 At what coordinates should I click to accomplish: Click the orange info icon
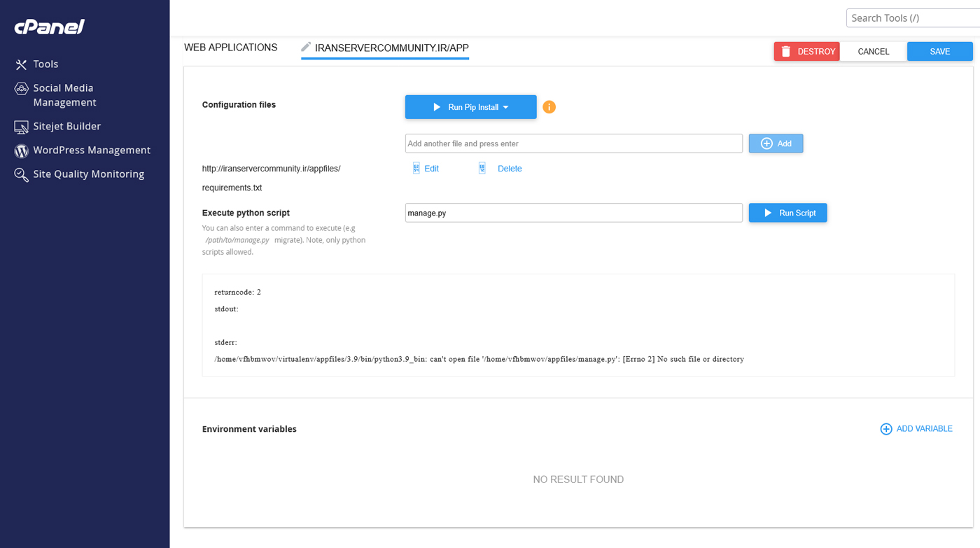[x=549, y=107]
